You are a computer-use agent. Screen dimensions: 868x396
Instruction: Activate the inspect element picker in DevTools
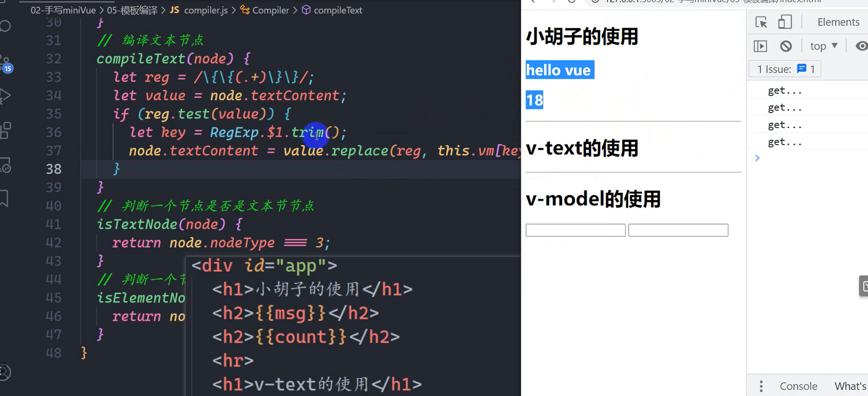point(761,22)
